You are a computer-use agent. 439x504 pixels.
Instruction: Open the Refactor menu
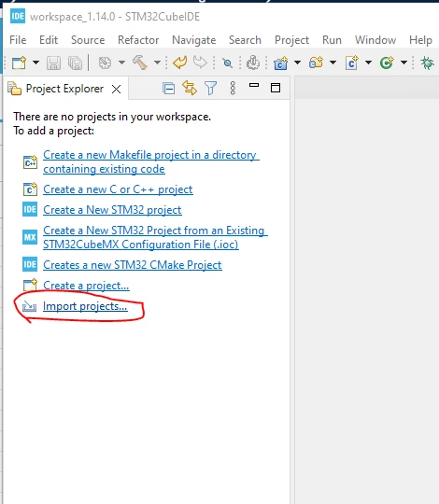(138, 40)
